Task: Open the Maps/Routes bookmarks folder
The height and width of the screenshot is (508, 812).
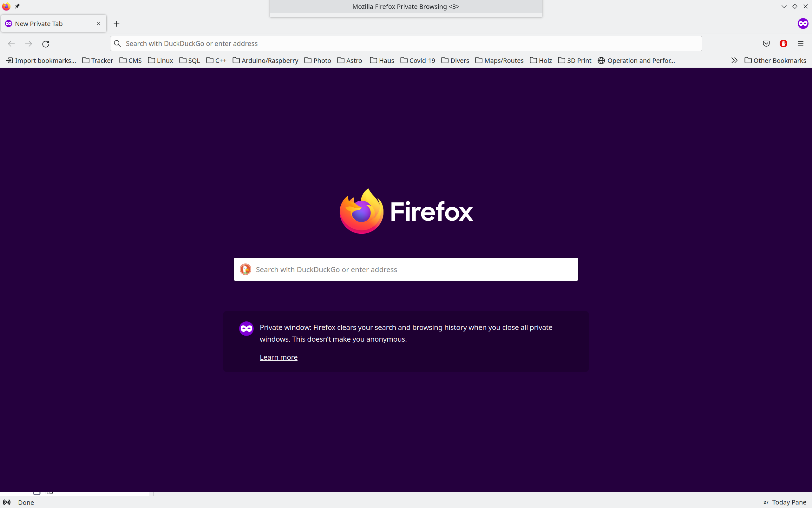Action: [x=499, y=60]
